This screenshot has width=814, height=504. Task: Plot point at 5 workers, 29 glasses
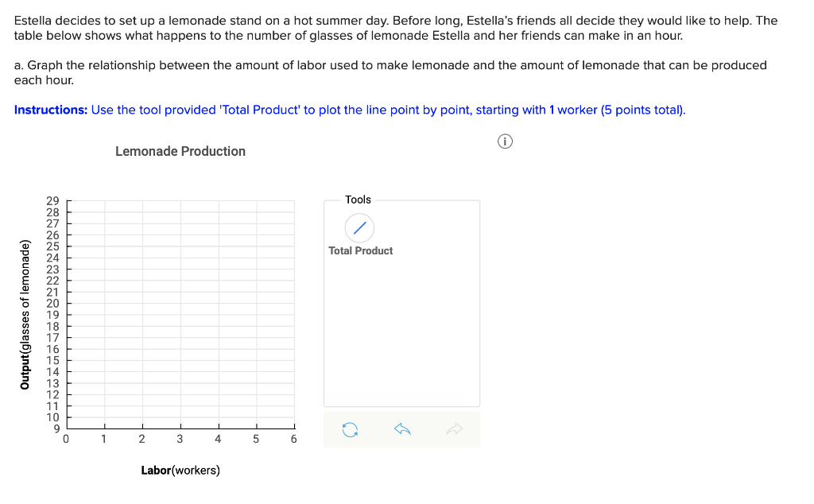click(257, 201)
